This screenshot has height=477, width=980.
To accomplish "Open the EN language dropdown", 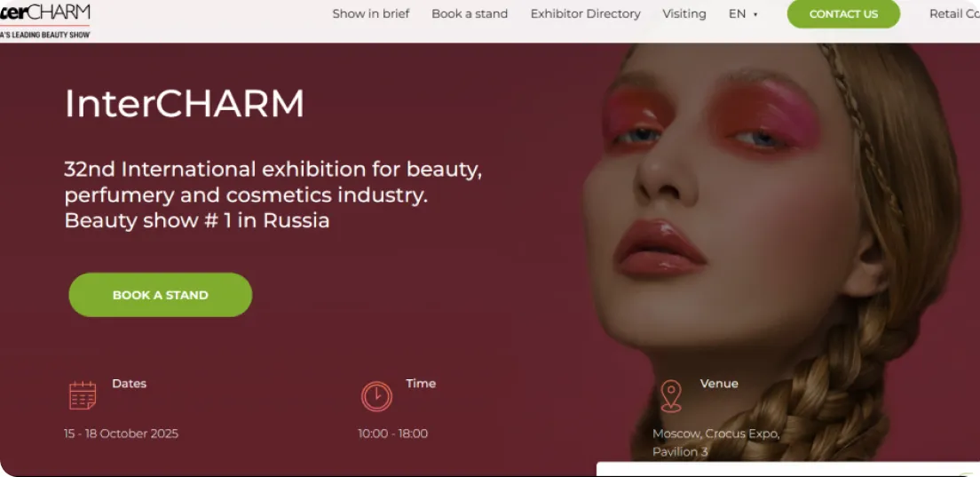I will [743, 13].
